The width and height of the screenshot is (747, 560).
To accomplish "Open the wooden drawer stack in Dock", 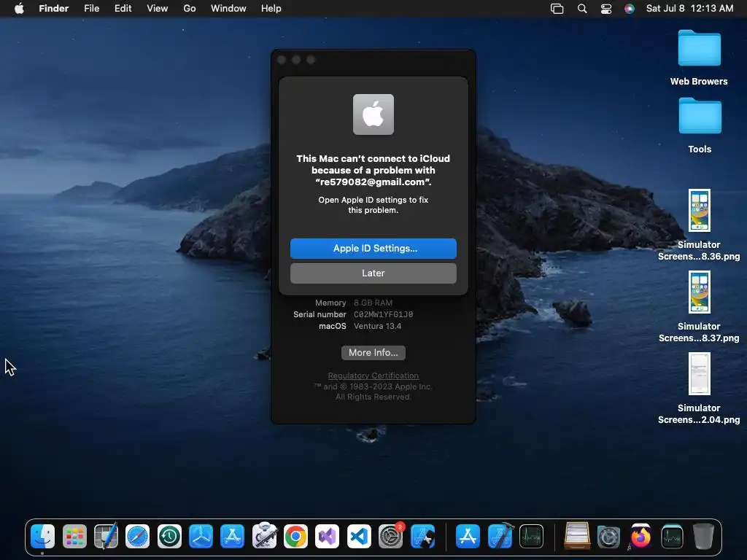I will (x=578, y=536).
